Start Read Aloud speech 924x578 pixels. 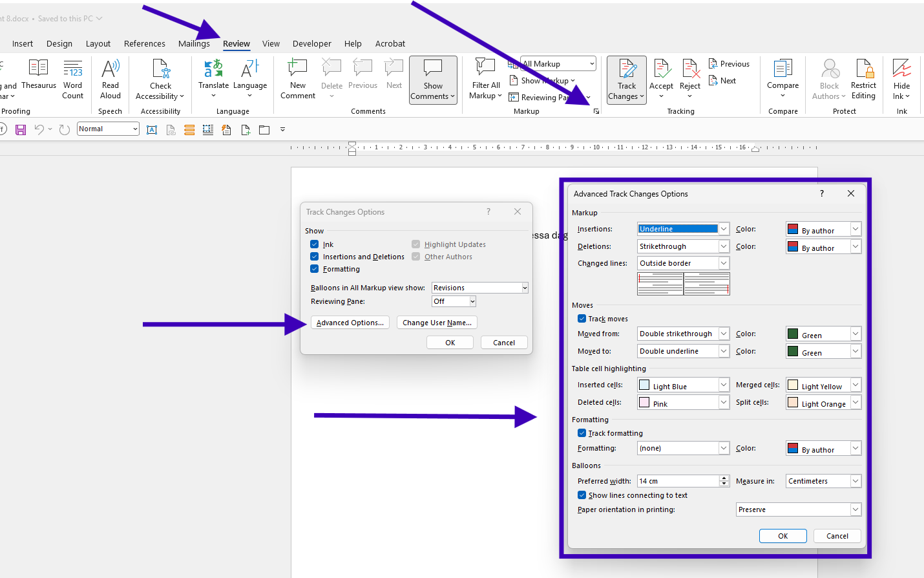(x=110, y=79)
